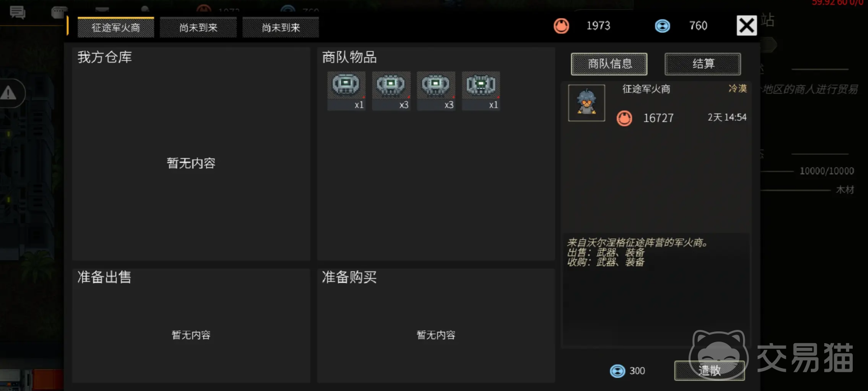Tap the orange coin icon beside 1973

click(x=561, y=25)
